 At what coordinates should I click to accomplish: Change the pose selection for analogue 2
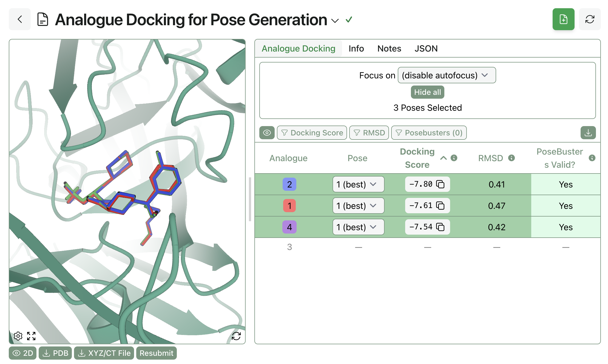358,184
